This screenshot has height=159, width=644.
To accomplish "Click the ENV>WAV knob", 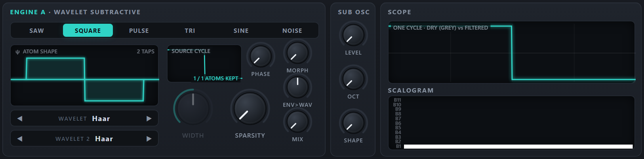I will (x=297, y=87).
